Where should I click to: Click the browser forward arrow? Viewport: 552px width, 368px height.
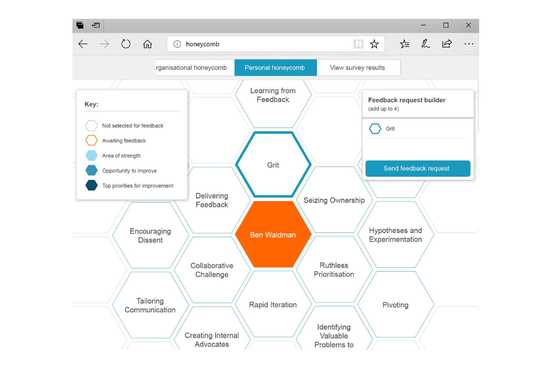pyautogui.click(x=104, y=44)
